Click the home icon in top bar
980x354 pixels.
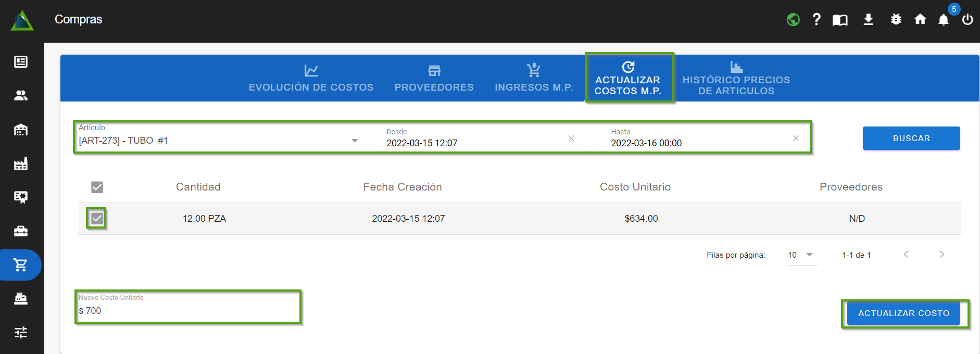920,20
